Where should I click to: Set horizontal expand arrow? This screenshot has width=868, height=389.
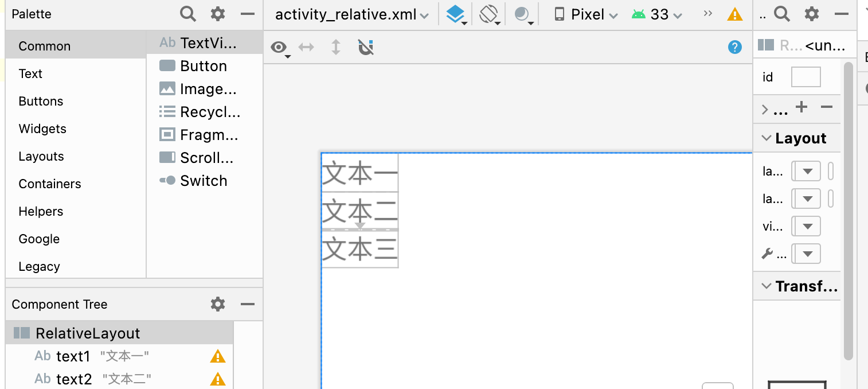click(x=307, y=47)
